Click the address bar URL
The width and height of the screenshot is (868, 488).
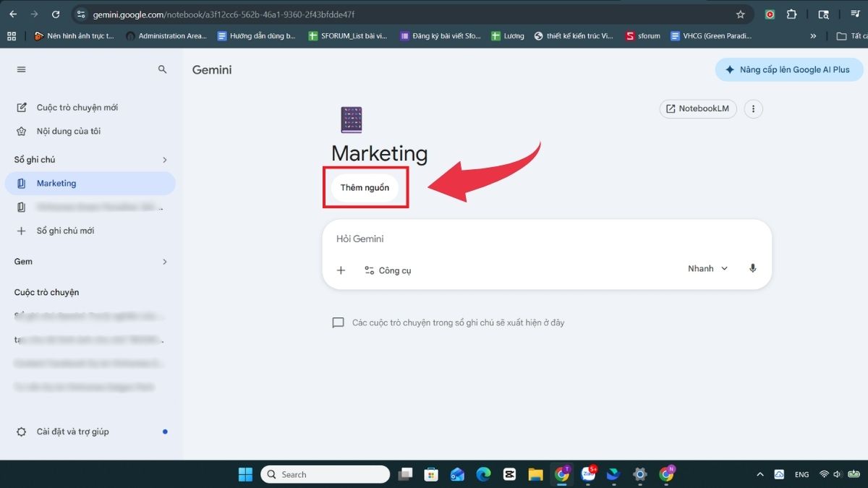(224, 14)
